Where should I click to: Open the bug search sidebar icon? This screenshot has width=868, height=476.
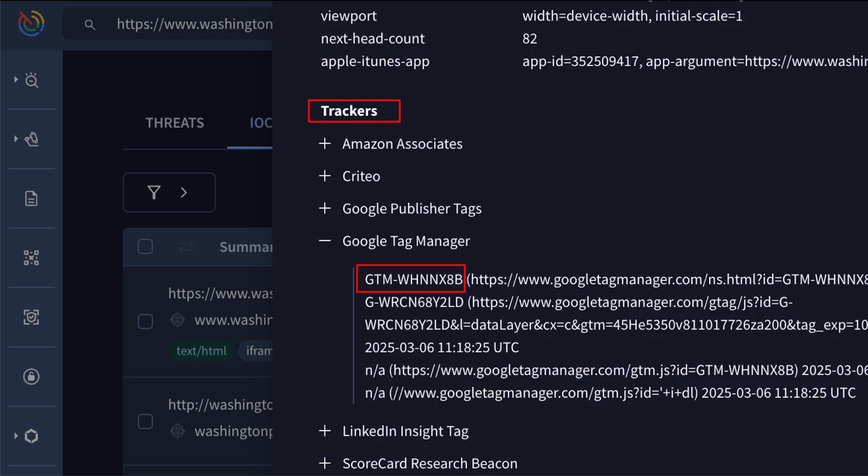pos(31,80)
